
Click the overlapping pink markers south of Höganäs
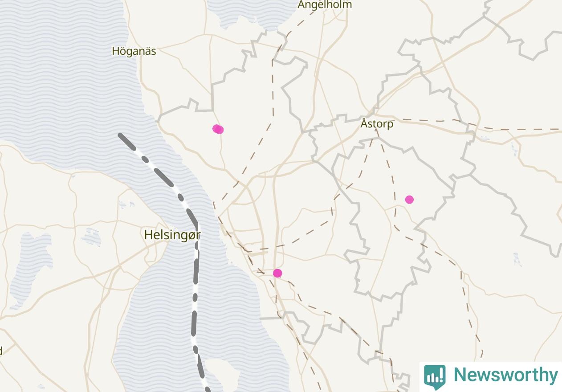click(x=218, y=129)
